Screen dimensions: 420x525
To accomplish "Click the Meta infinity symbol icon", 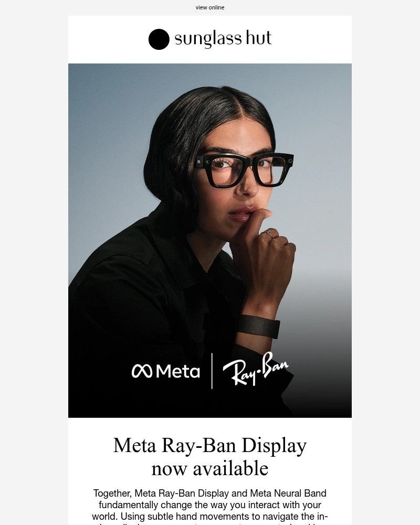I will pos(142,371).
